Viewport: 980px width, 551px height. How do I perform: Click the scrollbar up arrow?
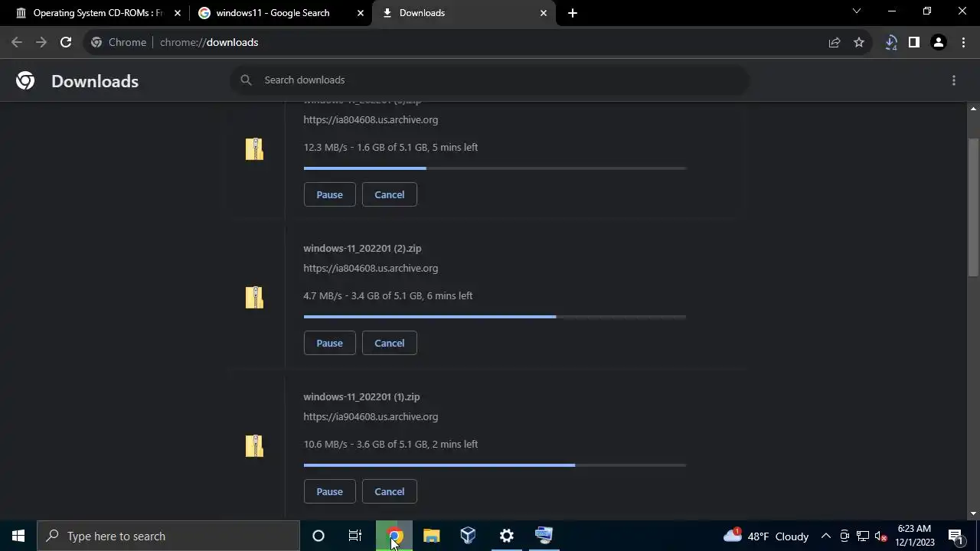coord(973,109)
